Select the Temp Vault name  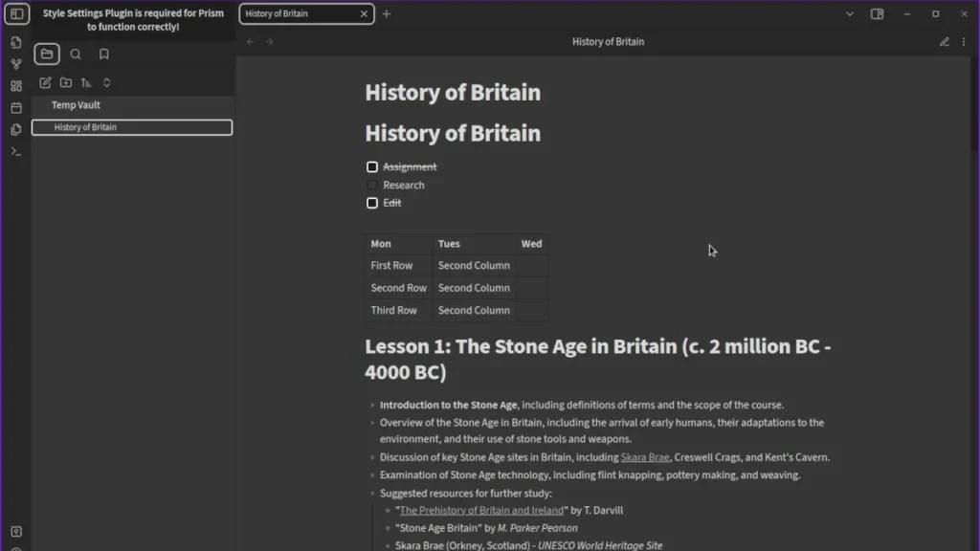[x=76, y=105]
